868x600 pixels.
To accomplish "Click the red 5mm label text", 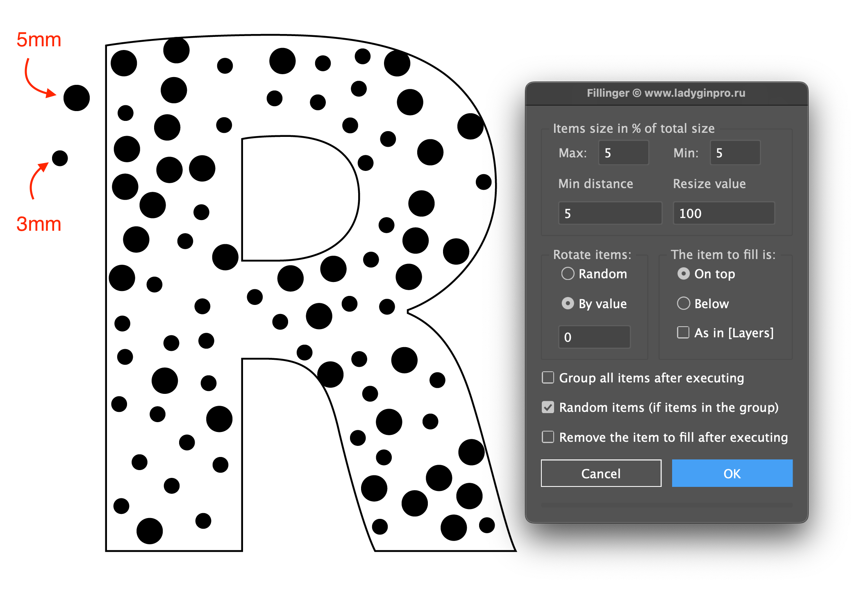I will 39,40.
